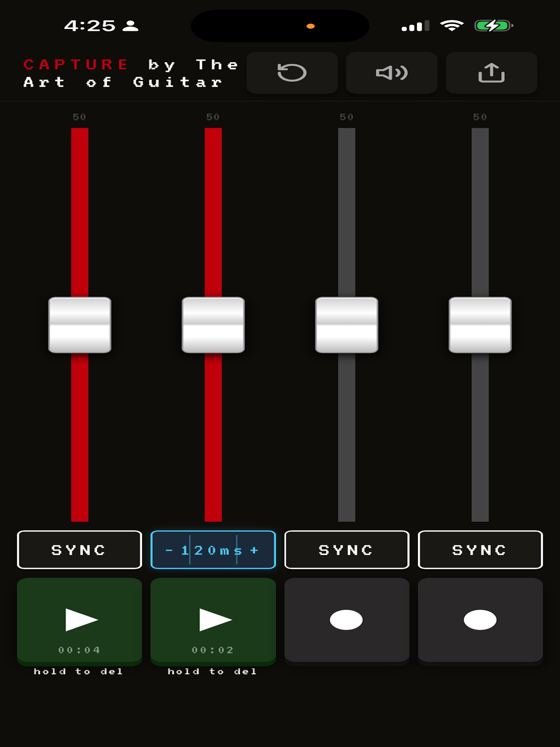Tap first track volume value 50
The height and width of the screenshot is (747, 560).
[x=80, y=117]
